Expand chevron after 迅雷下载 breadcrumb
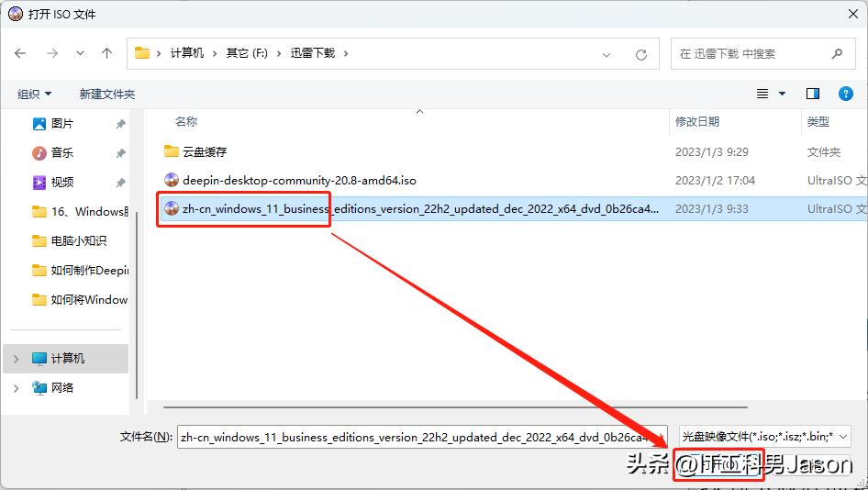This screenshot has width=868, height=490. click(346, 54)
